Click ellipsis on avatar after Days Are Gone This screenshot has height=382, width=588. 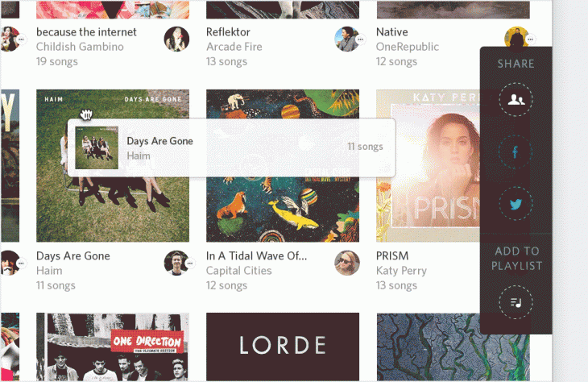click(x=190, y=263)
